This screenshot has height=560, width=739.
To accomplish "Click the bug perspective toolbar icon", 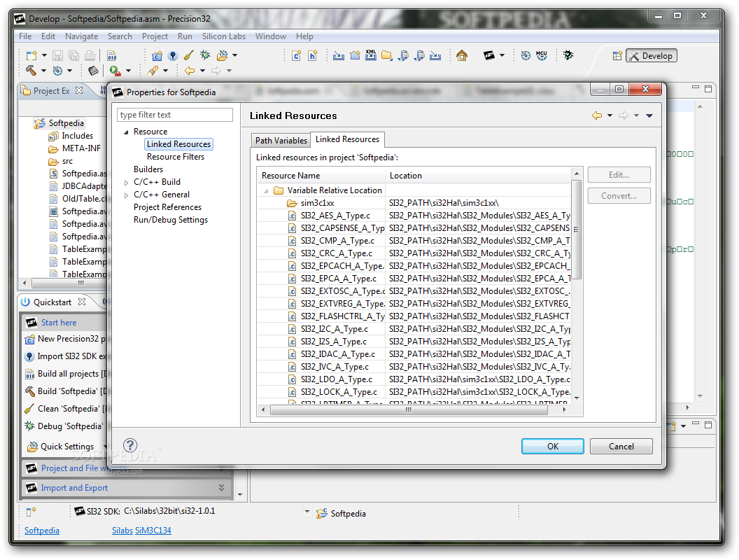I will [x=568, y=55].
